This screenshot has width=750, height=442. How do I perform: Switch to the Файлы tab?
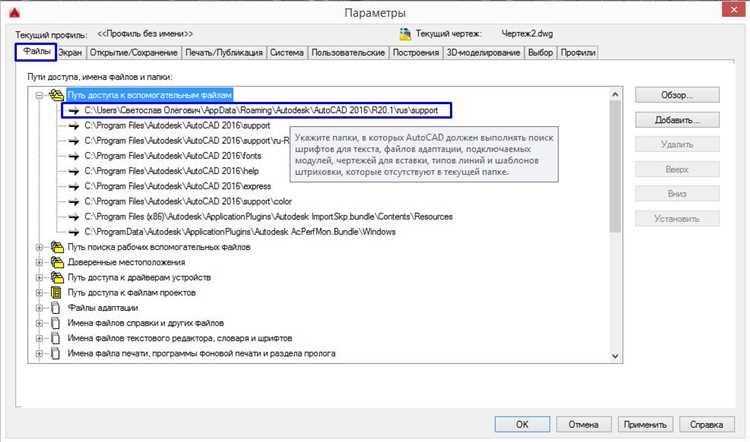[36, 52]
